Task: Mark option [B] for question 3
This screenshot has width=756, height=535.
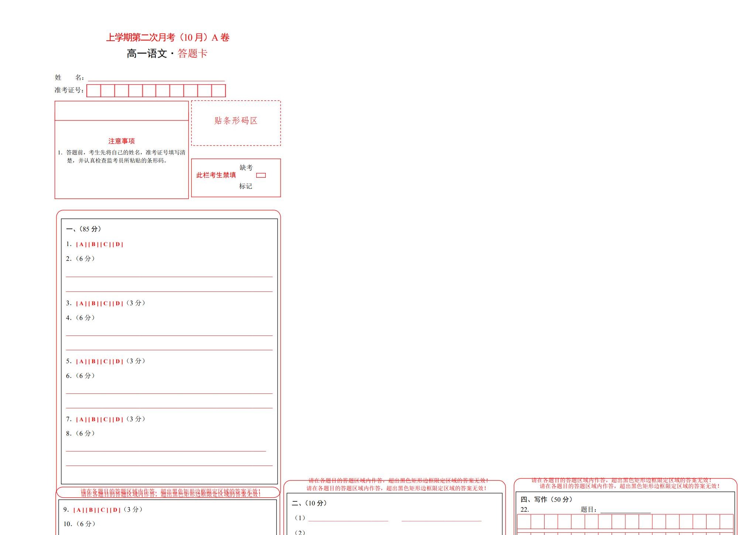Action: [94, 303]
